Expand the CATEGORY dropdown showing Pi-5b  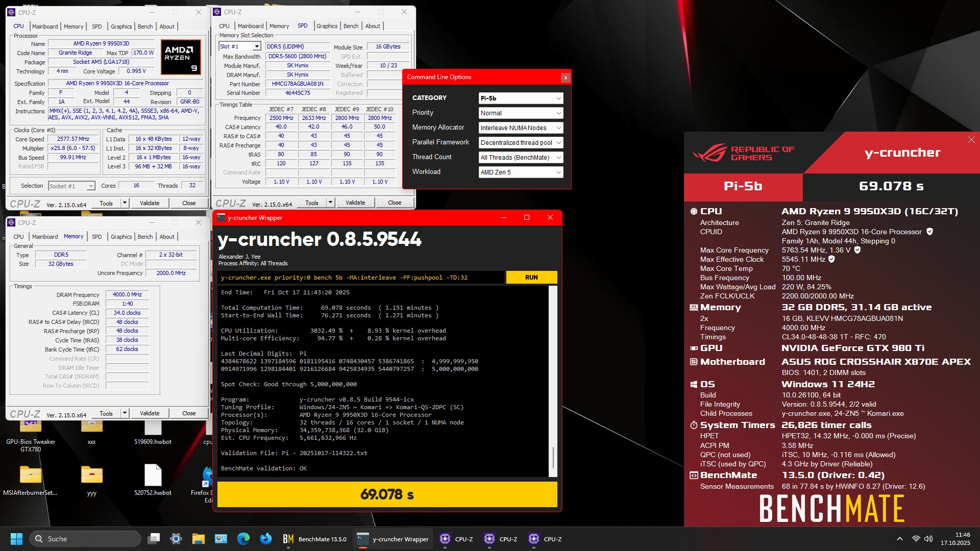coord(521,98)
